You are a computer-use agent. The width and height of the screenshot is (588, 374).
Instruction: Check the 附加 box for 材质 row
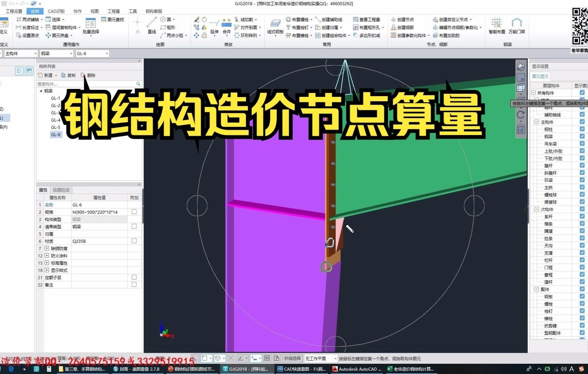[x=134, y=241]
